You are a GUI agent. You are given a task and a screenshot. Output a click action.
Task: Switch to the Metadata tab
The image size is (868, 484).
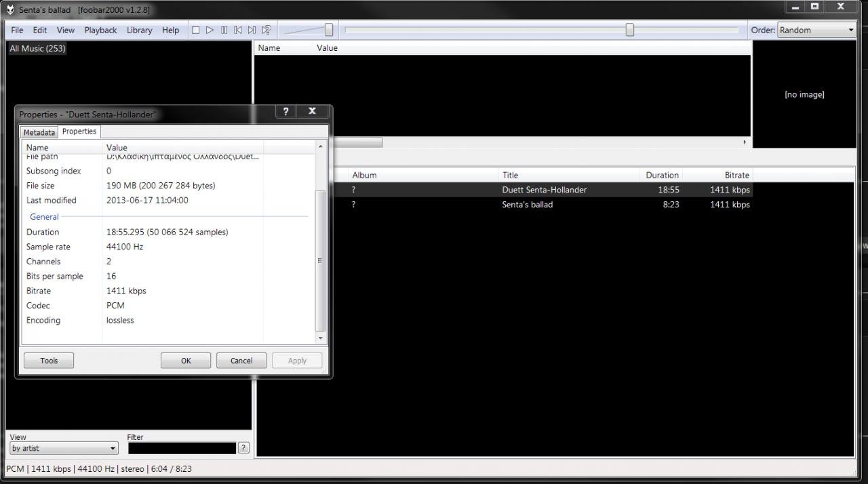(39, 132)
